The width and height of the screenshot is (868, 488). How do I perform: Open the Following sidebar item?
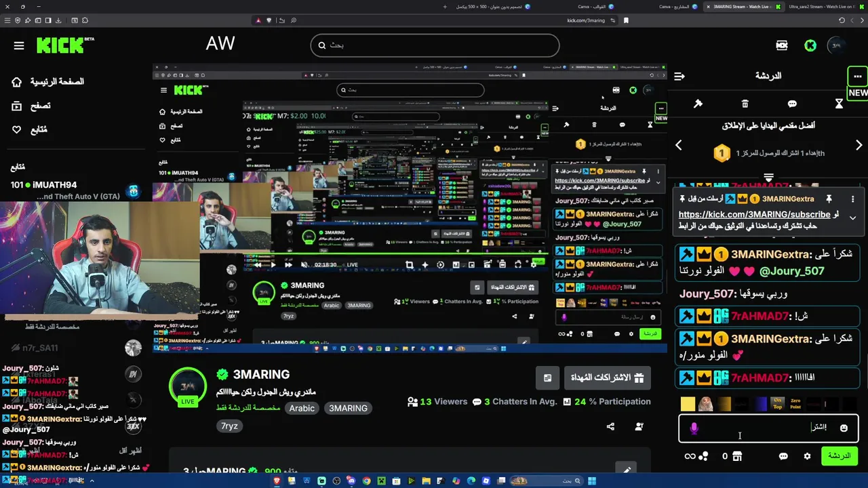click(x=30, y=129)
